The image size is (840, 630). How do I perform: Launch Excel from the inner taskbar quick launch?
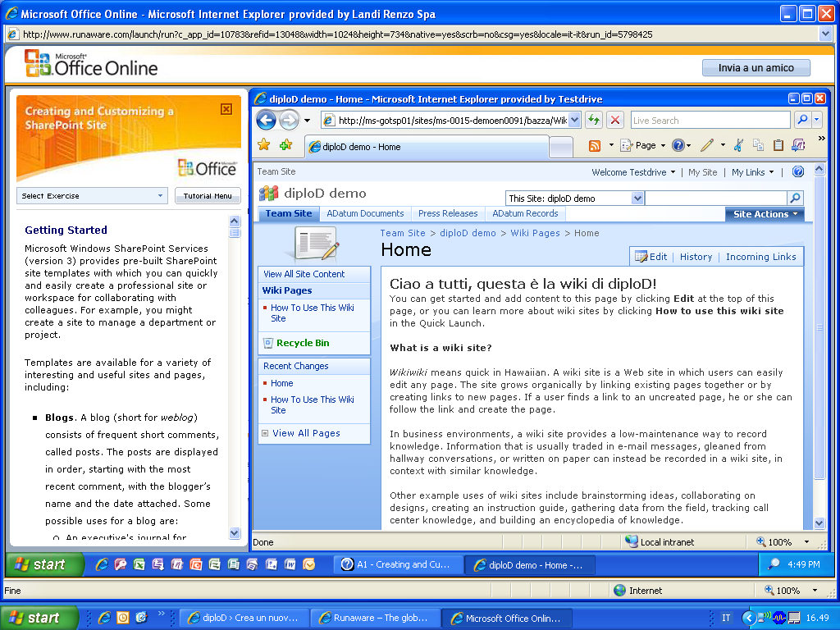tap(139, 564)
